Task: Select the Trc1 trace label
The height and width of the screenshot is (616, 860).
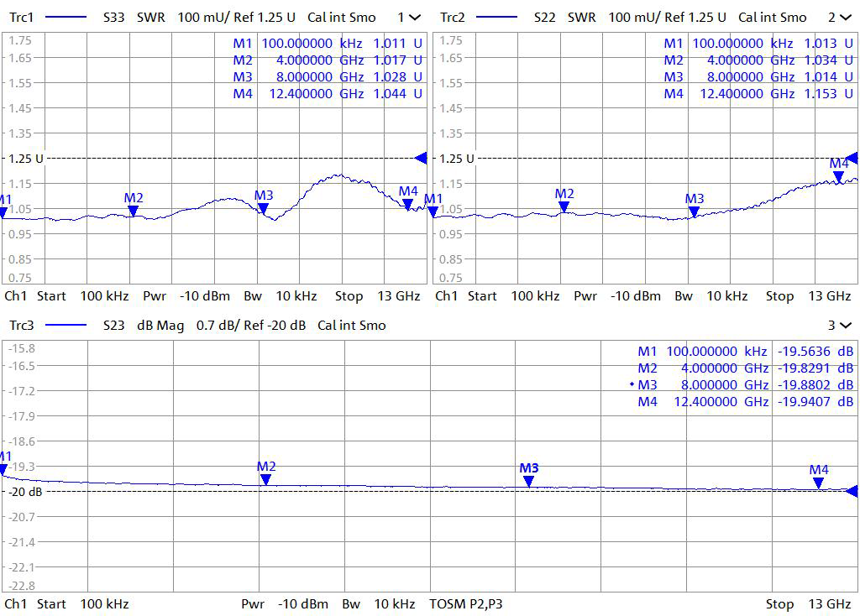Action: click(22, 17)
